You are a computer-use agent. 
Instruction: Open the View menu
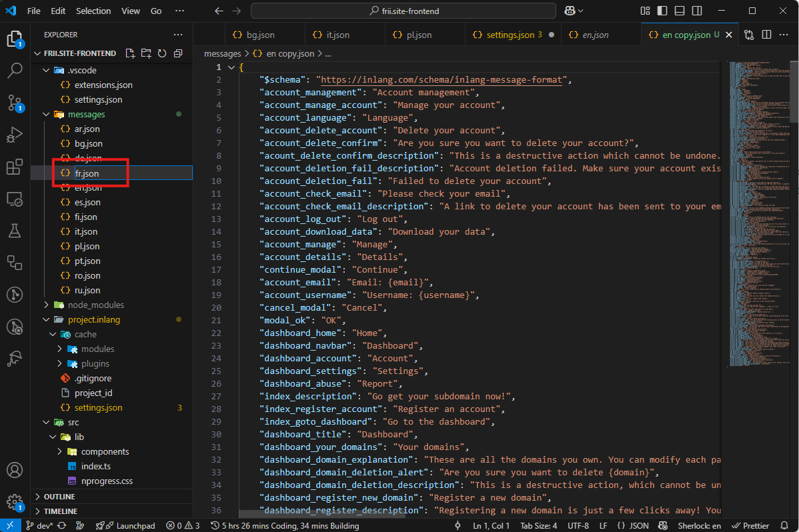[x=131, y=11]
